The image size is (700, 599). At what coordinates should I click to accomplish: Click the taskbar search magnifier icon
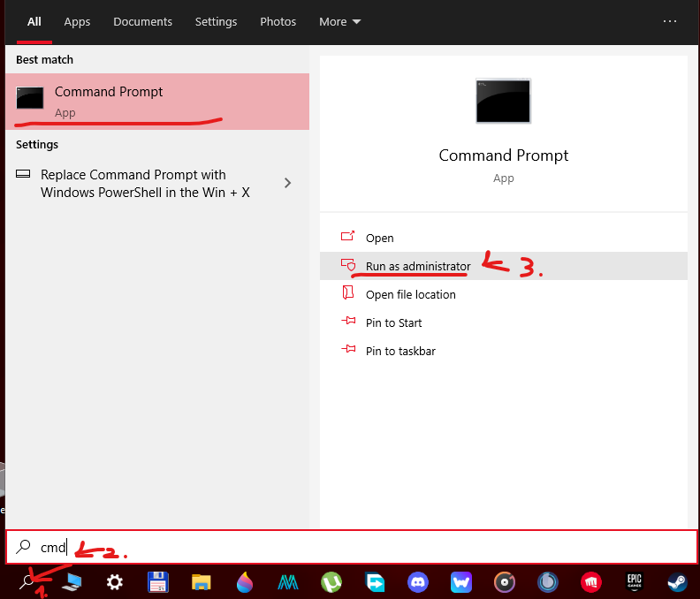(x=27, y=582)
